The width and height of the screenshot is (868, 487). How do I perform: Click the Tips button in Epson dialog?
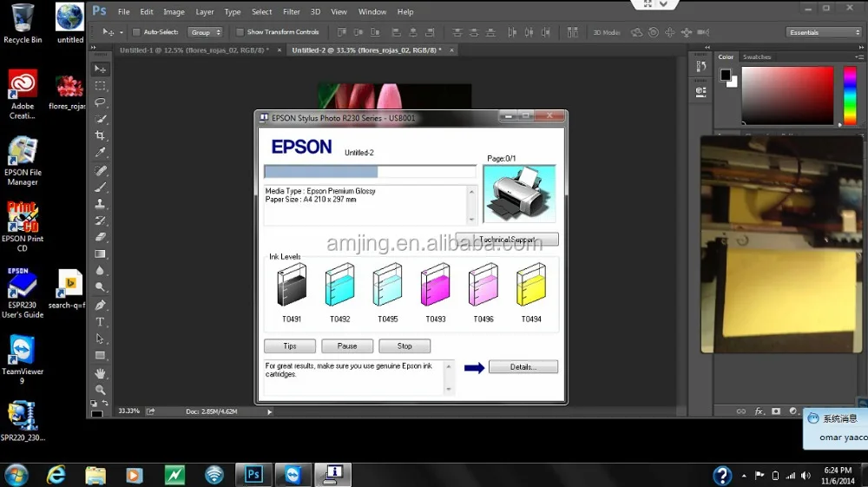tap(290, 346)
